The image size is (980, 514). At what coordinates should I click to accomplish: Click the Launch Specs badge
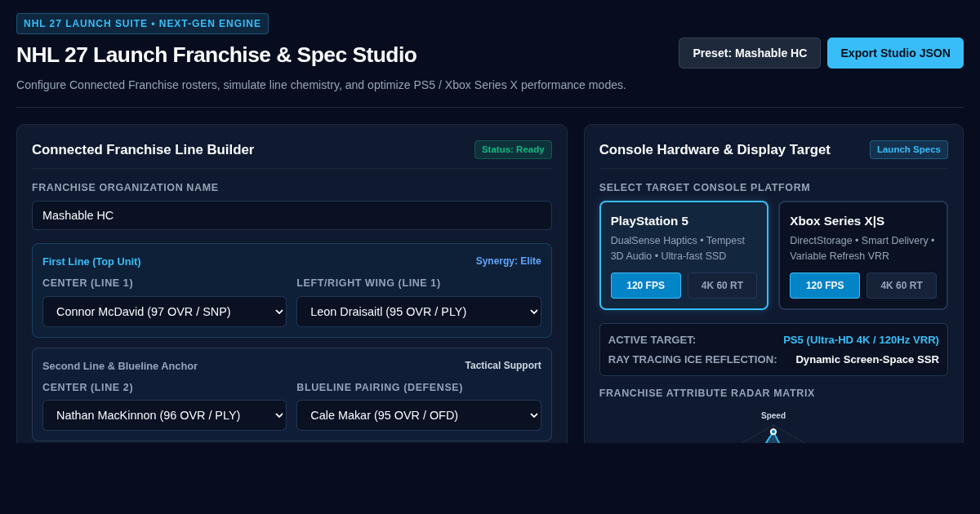point(909,149)
